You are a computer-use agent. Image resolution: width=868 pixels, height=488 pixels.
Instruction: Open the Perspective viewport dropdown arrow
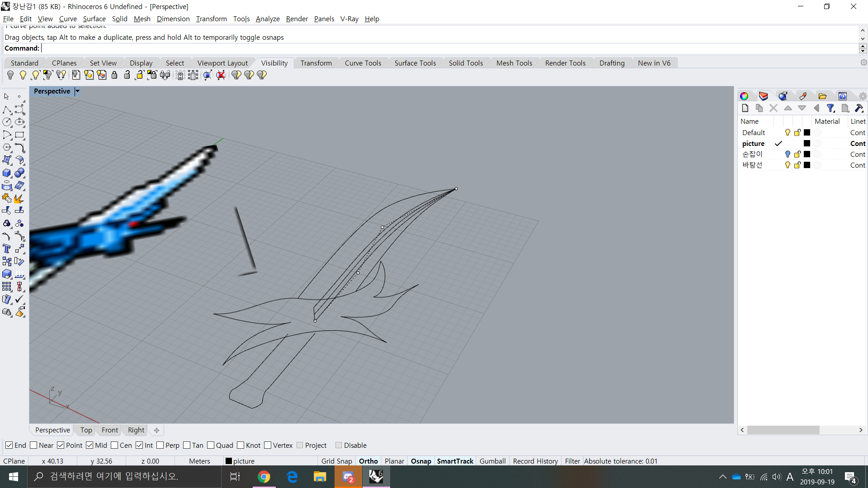tap(77, 91)
